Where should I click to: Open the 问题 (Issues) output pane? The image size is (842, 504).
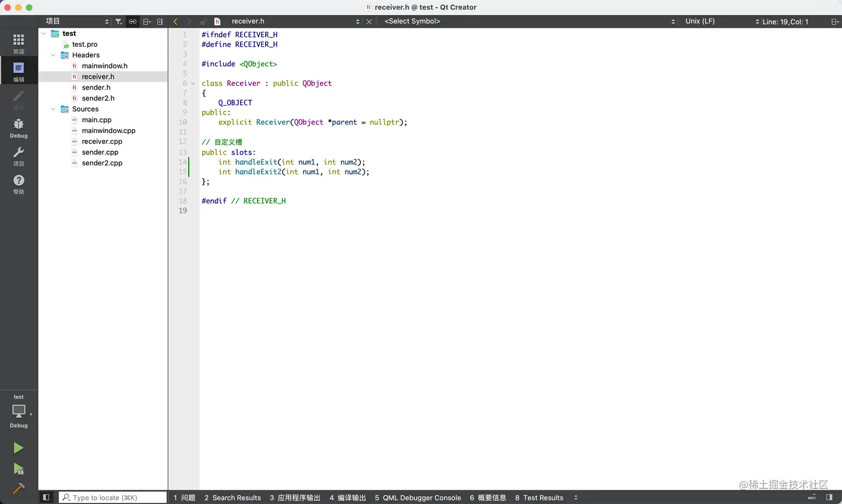184,498
